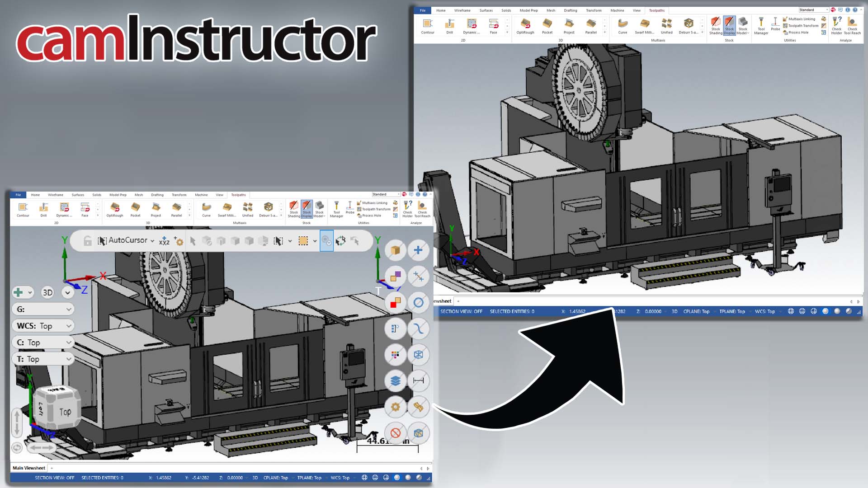
Task: Open the OptiRough 3D toolpath
Action: [x=114, y=209]
